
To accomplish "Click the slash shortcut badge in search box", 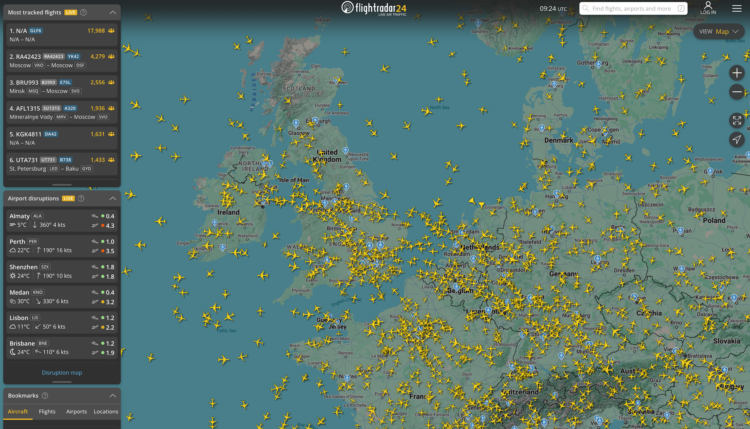I will click(x=681, y=9).
